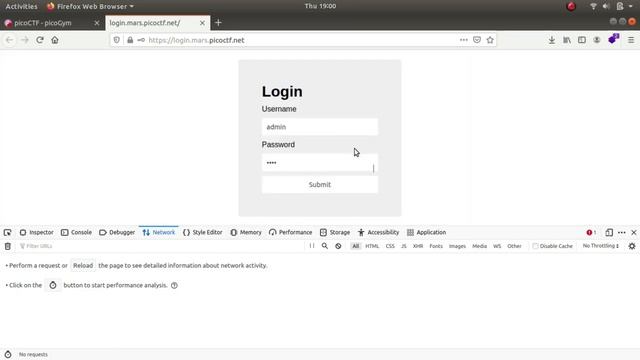Open the Memory tab
The width and height of the screenshot is (640, 360).
click(246, 232)
